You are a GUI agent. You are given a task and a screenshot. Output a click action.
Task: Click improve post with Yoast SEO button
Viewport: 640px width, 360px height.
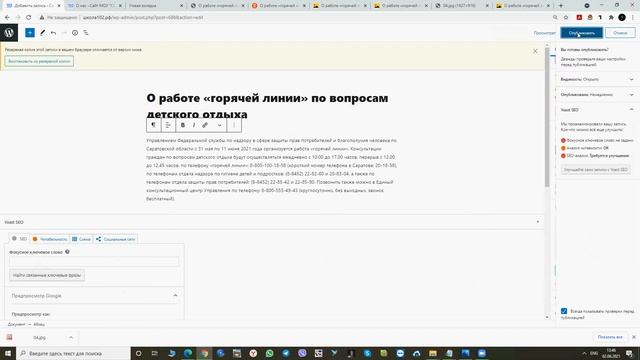[x=596, y=169]
